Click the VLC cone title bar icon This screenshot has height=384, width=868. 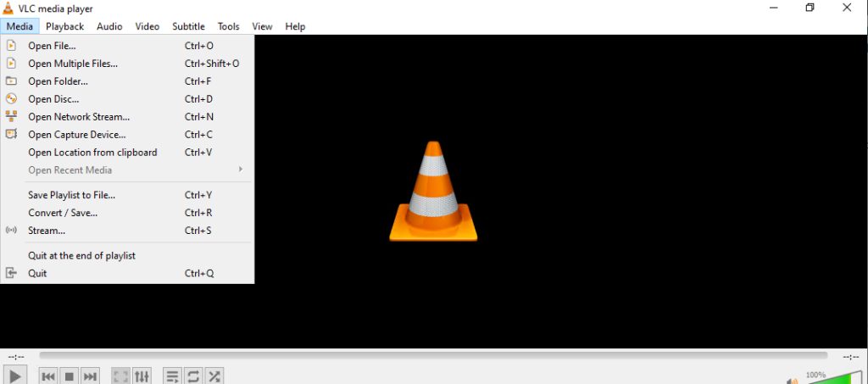8,8
